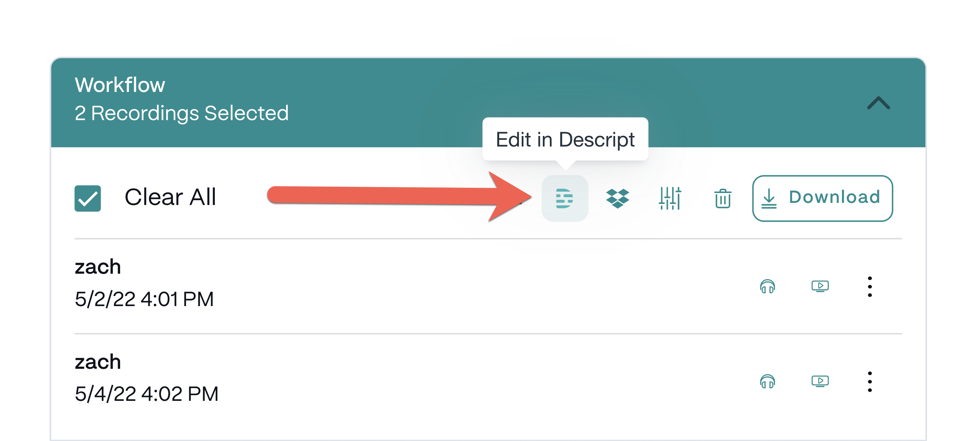This screenshot has height=441, width=980.
Task: Click headphones icon for 5/2/22 recording
Action: 767,286
